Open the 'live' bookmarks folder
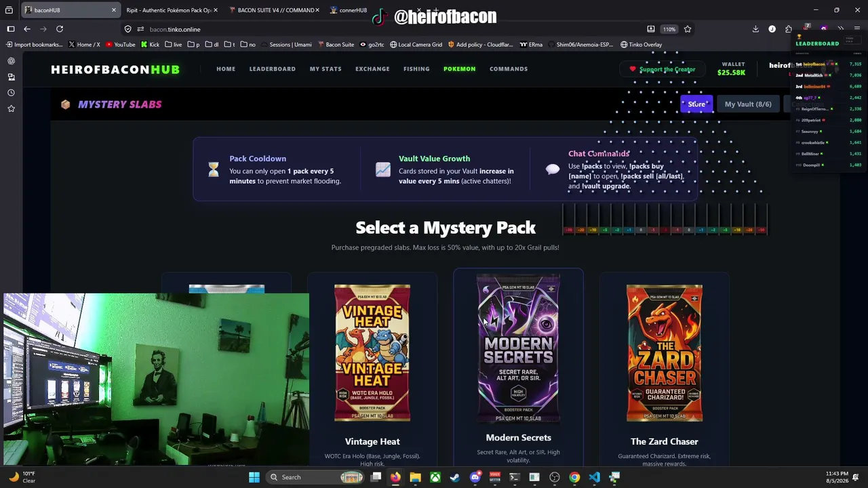Image resolution: width=868 pixels, height=488 pixels. (x=174, y=45)
